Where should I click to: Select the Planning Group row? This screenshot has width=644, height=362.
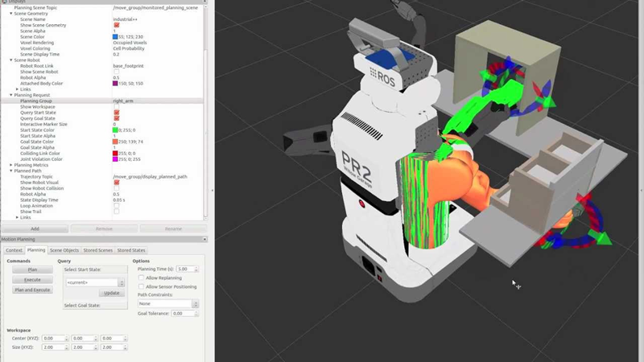pyautogui.click(x=102, y=101)
